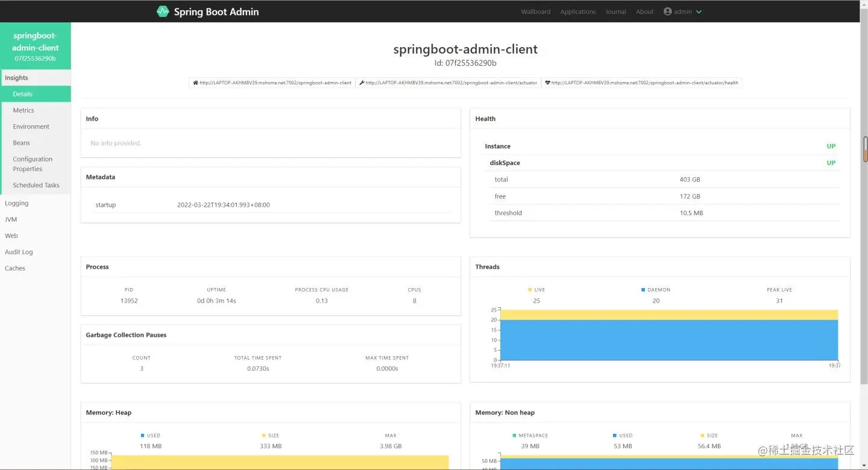Click the Instance health row
868x470 pixels.
point(660,146)
